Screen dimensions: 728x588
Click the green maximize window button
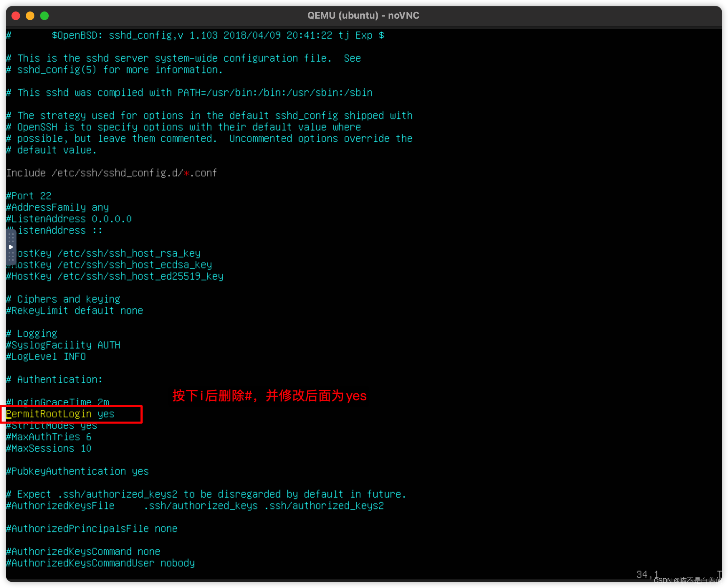tap(44, 16)
